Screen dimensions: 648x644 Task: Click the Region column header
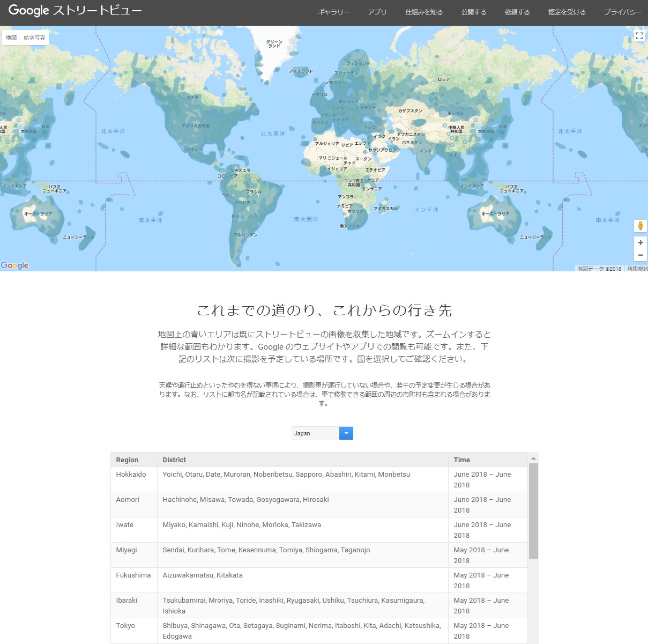134,460
